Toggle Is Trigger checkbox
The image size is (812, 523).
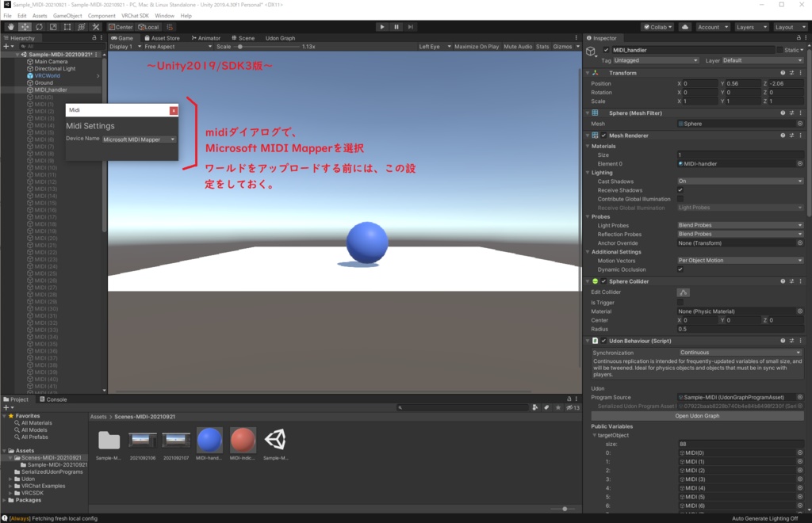[x=680, y=303]
